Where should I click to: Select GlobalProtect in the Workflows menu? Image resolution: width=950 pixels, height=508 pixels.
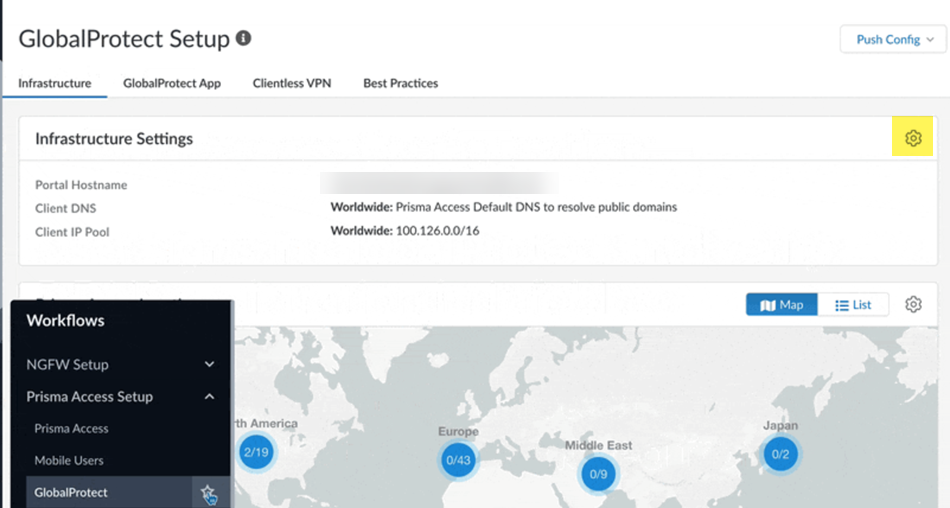(70, 492)
